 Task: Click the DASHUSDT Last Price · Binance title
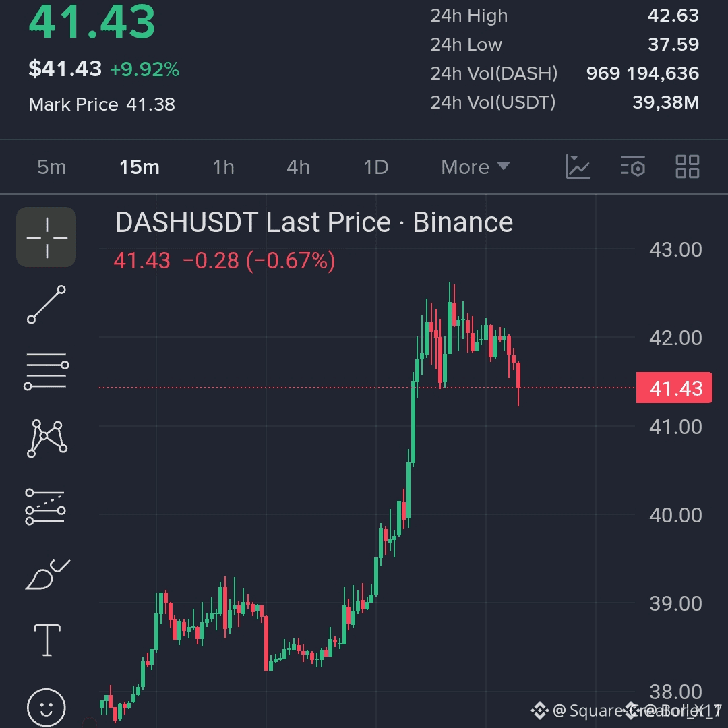tap(314, 222)
